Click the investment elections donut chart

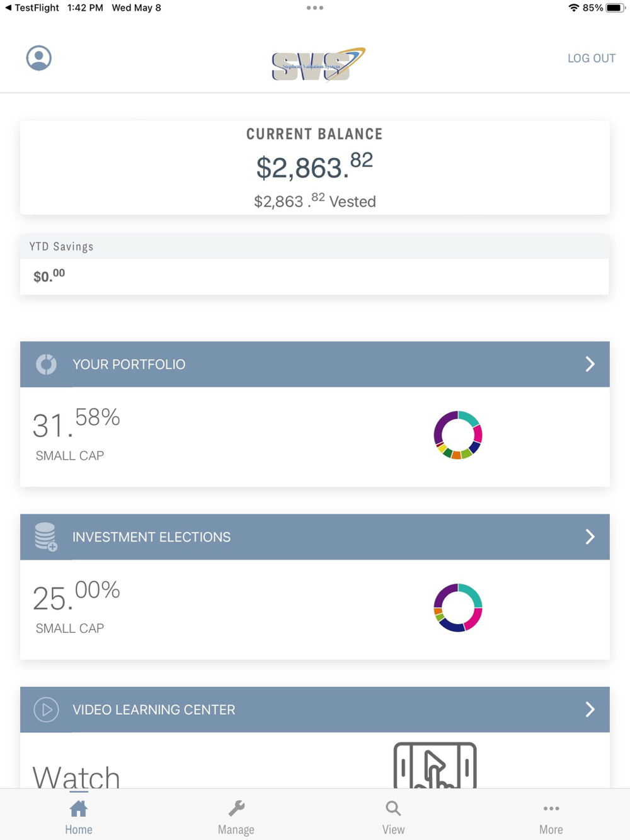[458, 608]
